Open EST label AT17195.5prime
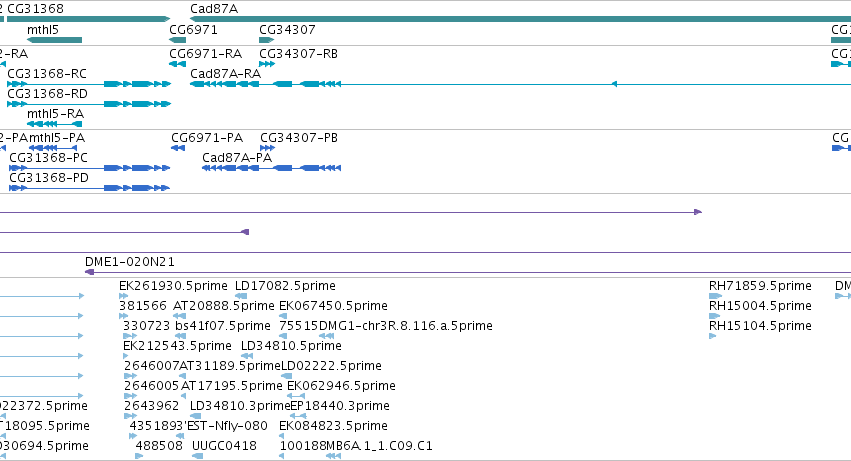The image size is (851, 461). pyautogui.click(x=232, y=386)
